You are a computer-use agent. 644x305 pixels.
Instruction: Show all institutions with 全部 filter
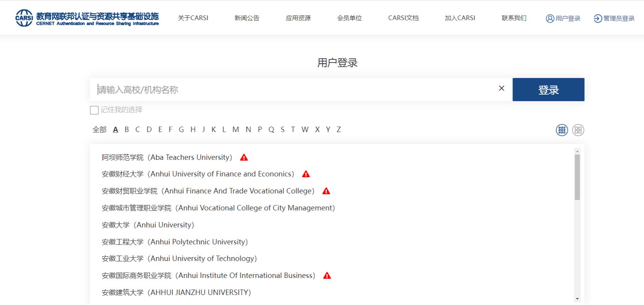tap(99, 130)
